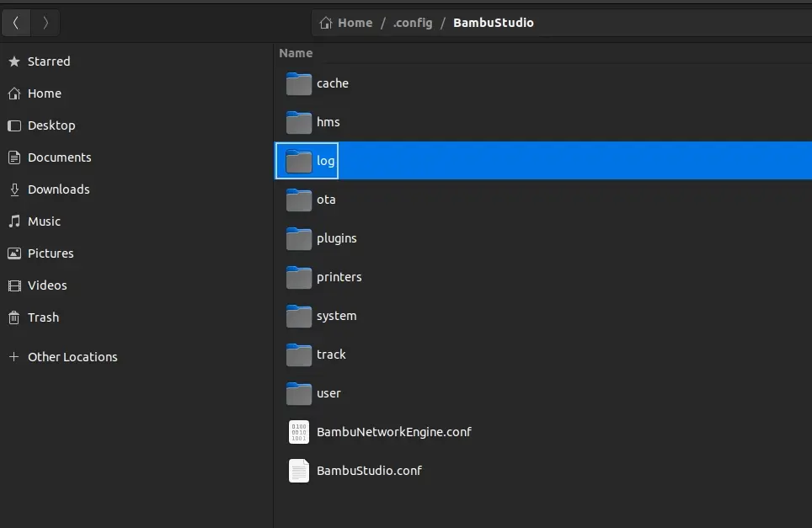Open Music label in the sidebar

pos(45,221)
